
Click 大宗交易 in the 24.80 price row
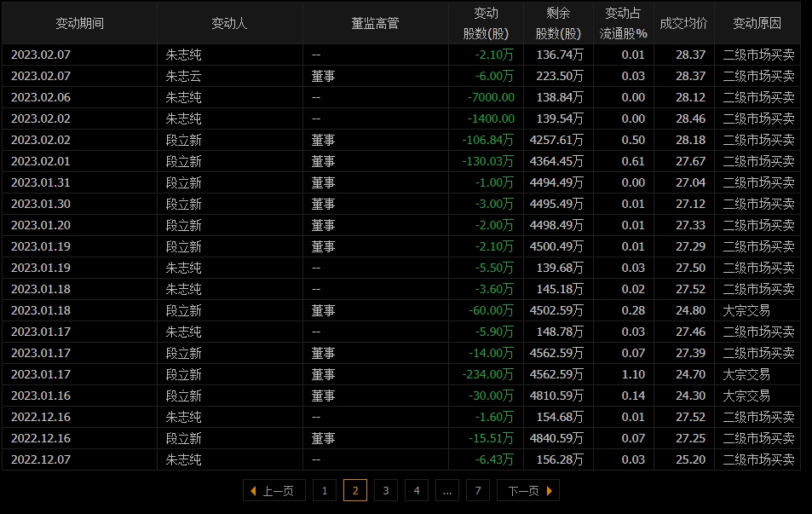point(746,310)
